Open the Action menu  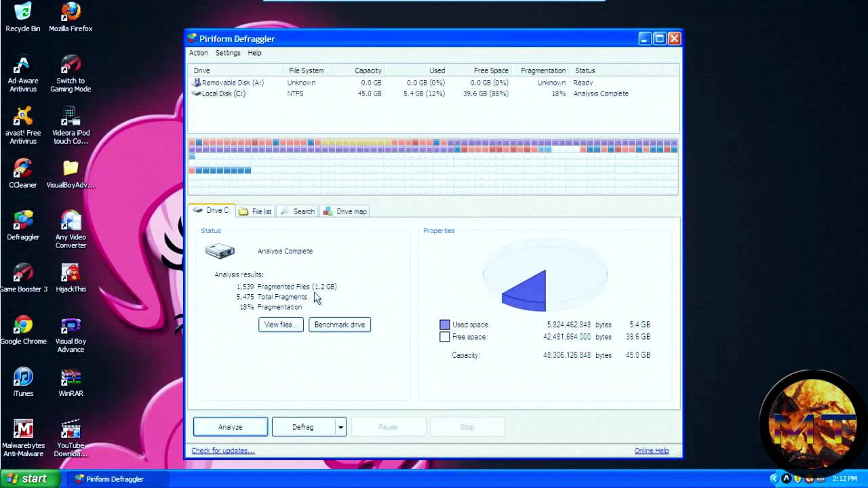pyautogui.click(x=198, y=53)
